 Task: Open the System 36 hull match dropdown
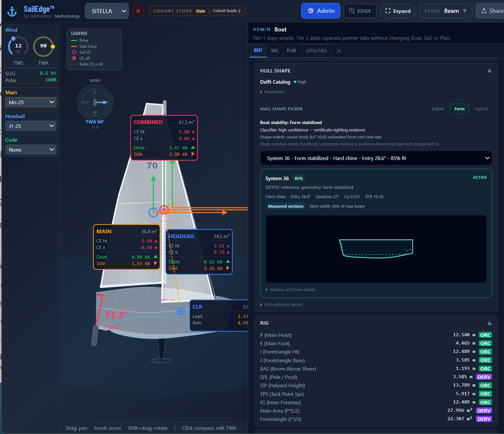tap(376, 158)
